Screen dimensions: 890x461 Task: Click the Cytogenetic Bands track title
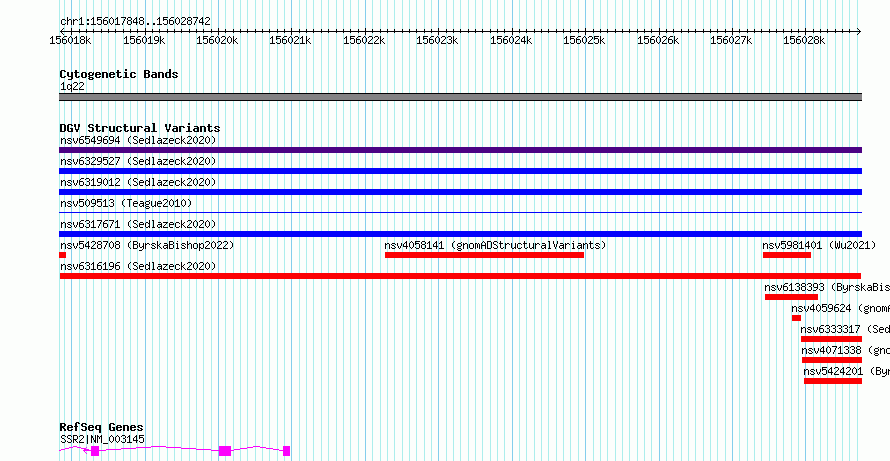(x=119, y=74)
